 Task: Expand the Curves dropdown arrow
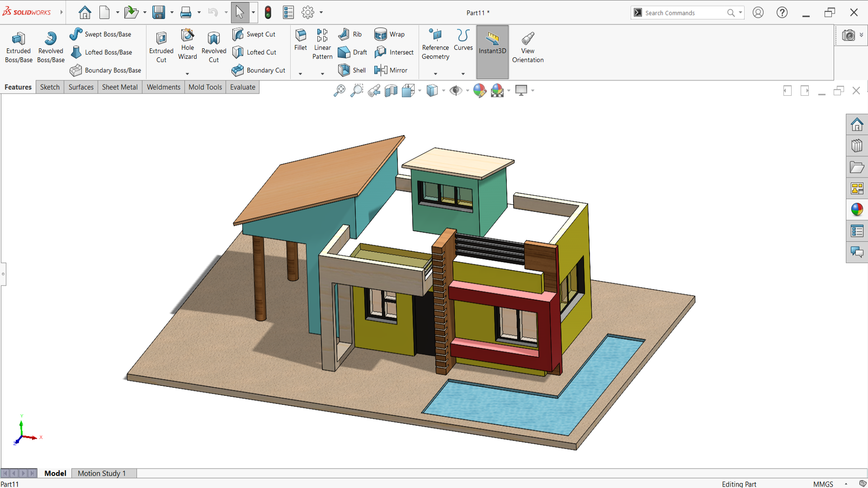(x=463, y=74)
